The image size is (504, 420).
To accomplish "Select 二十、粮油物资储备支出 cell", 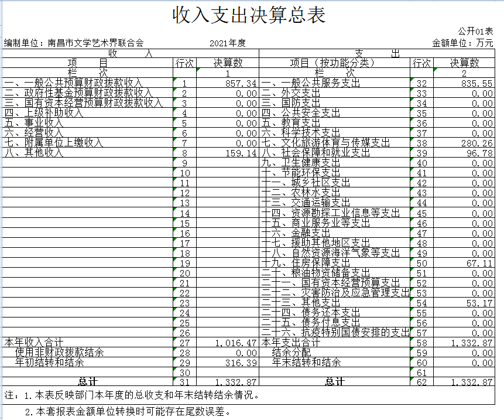I will [335, 273].
